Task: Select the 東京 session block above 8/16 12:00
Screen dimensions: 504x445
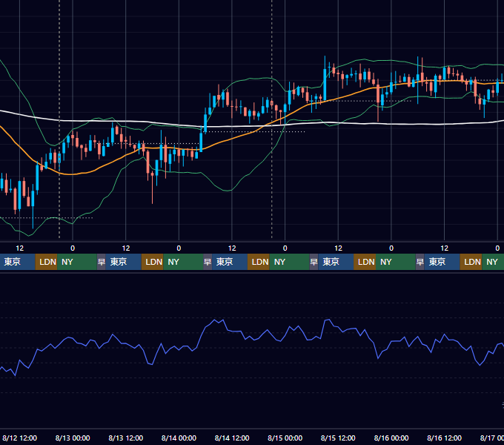Action: pos(442,262)
